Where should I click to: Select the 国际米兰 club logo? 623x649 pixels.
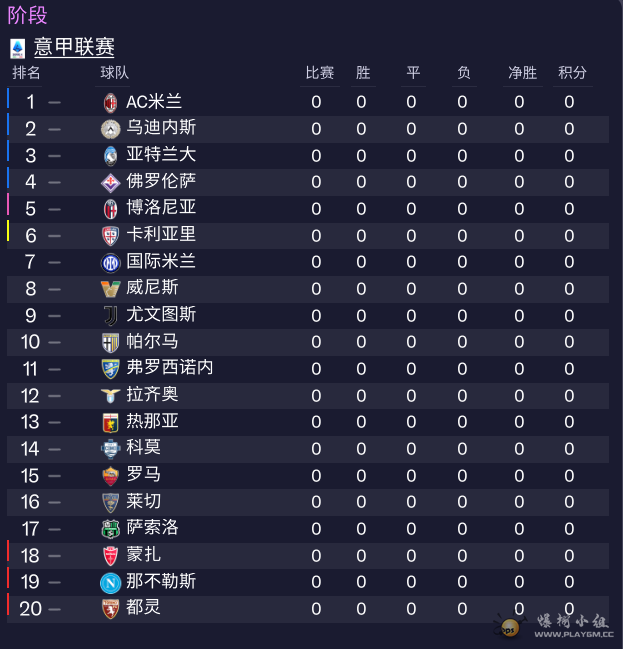click(111, 263)
